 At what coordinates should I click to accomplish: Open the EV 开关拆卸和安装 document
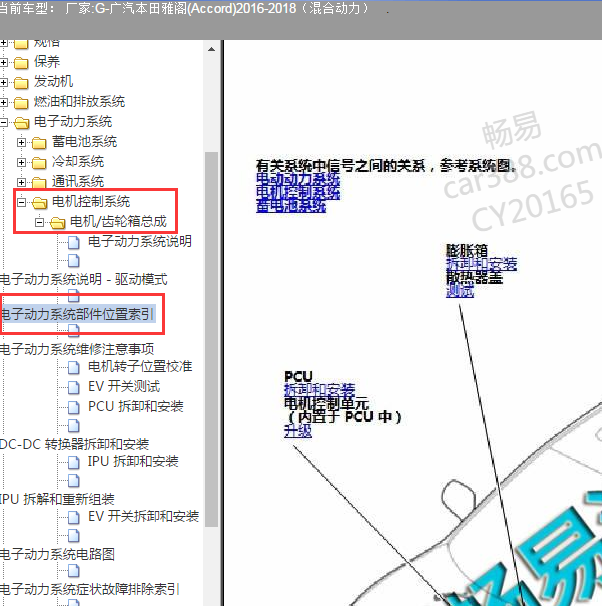click(143, 516)
